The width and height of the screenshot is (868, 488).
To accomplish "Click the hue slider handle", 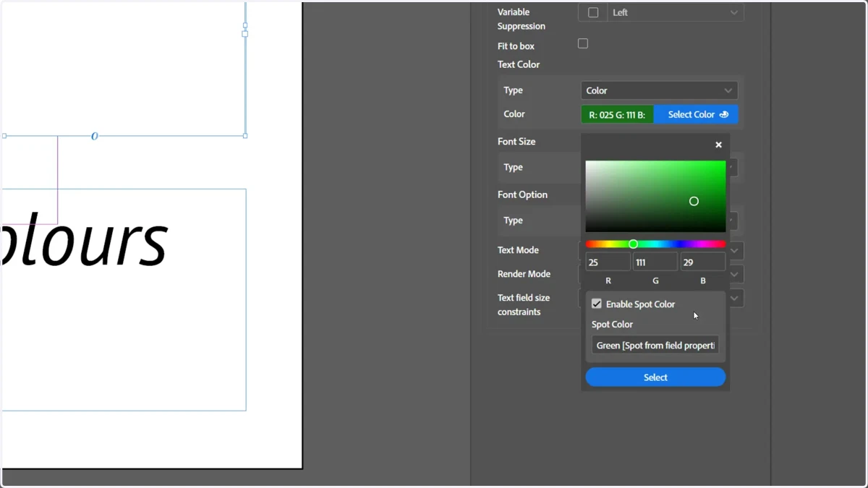I will click(x=633, y=244).
